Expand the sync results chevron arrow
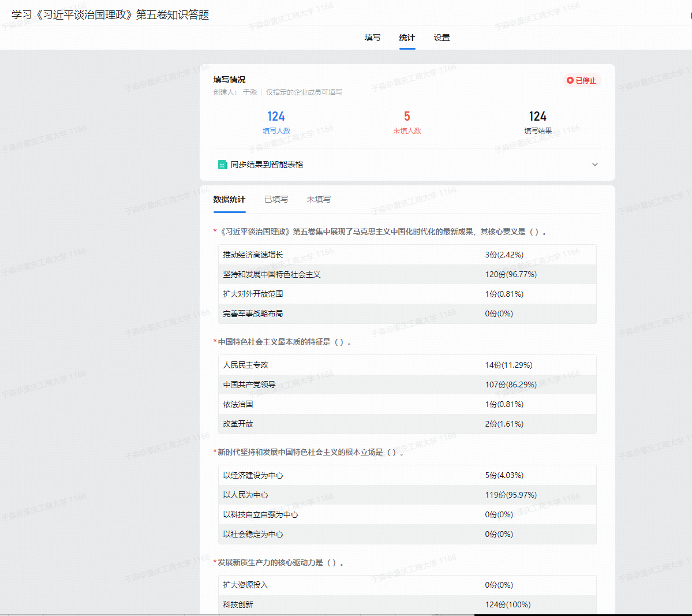The image size is (692, 616). (594, 165)
